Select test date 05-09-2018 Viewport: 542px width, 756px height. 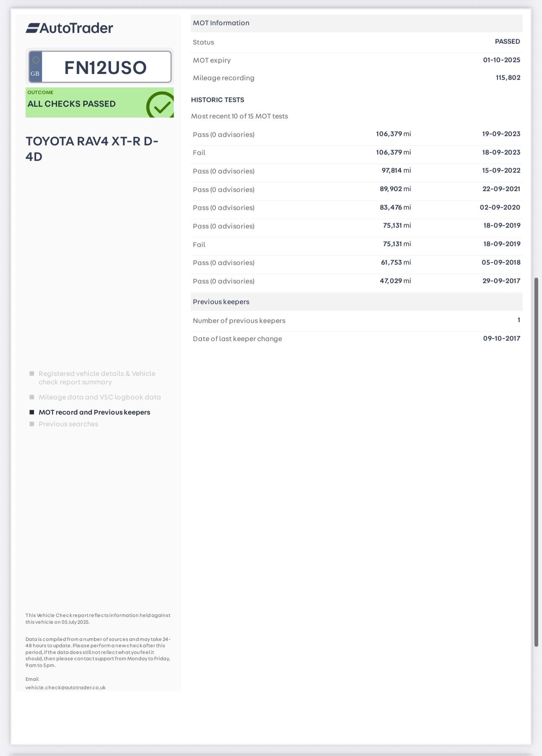coord(501,262)
